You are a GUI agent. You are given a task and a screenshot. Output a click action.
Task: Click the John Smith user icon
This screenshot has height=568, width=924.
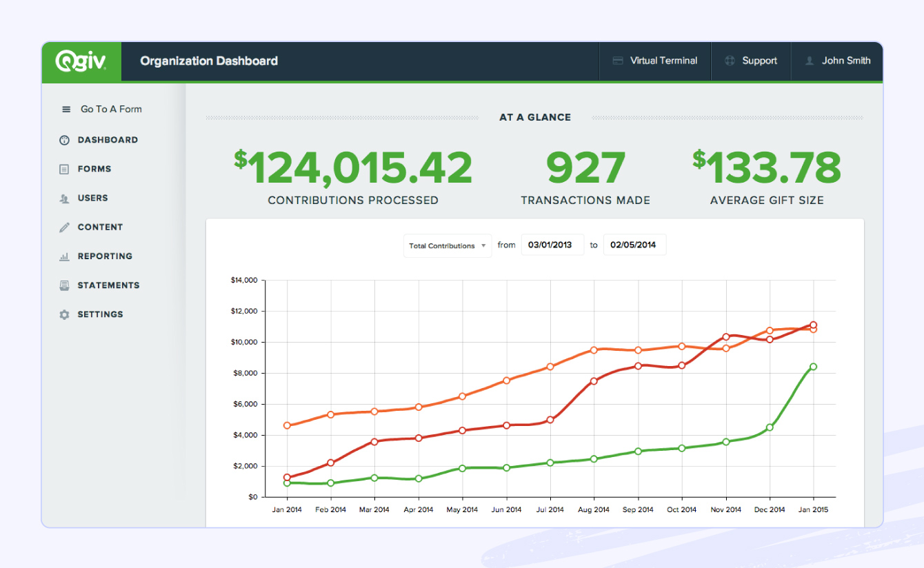[810, 61]
